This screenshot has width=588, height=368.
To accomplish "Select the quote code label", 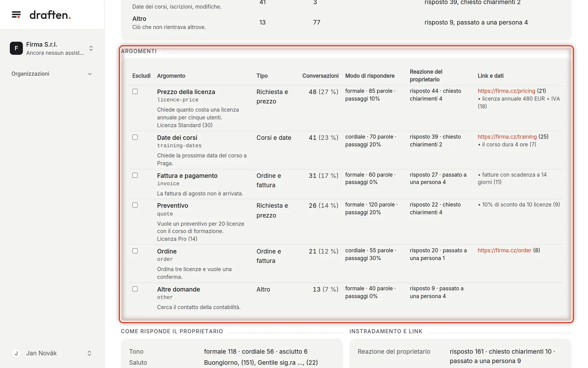I will tap(165, 214).
